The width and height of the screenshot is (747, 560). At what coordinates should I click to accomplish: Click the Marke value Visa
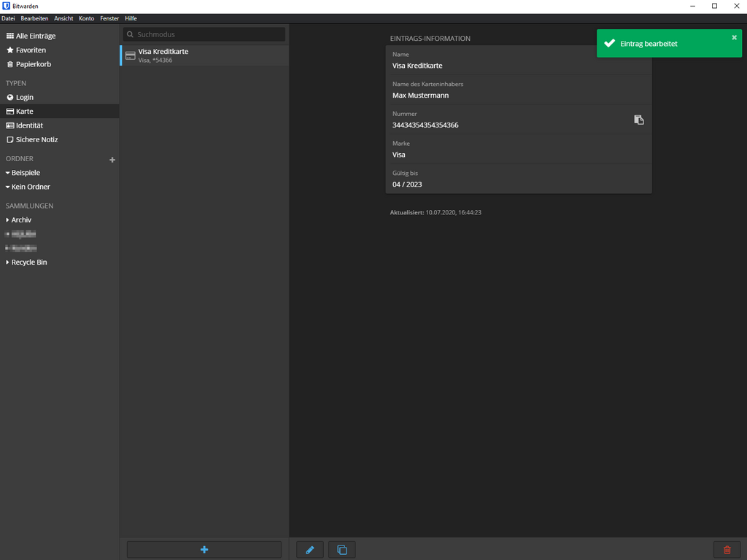click(399, 155)
